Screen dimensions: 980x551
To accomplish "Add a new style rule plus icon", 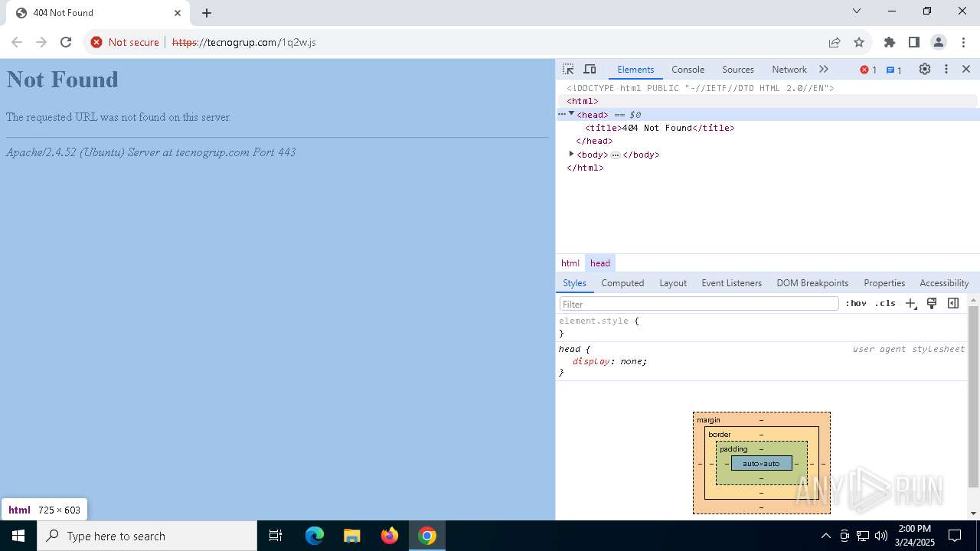I will click(910, 304).
